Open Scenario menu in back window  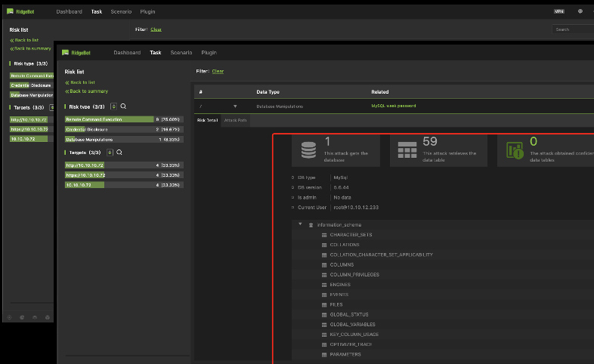coord(121,12)
